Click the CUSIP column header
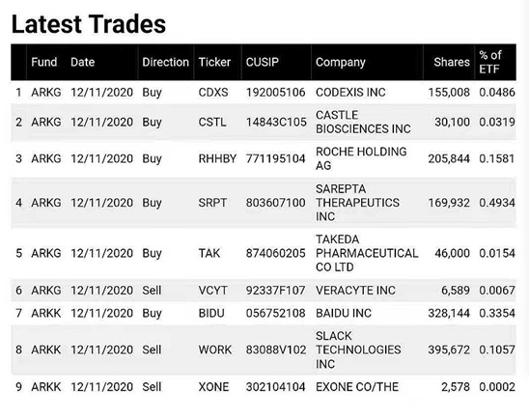This screenshot has width=529, height=420. coord(263,62)
